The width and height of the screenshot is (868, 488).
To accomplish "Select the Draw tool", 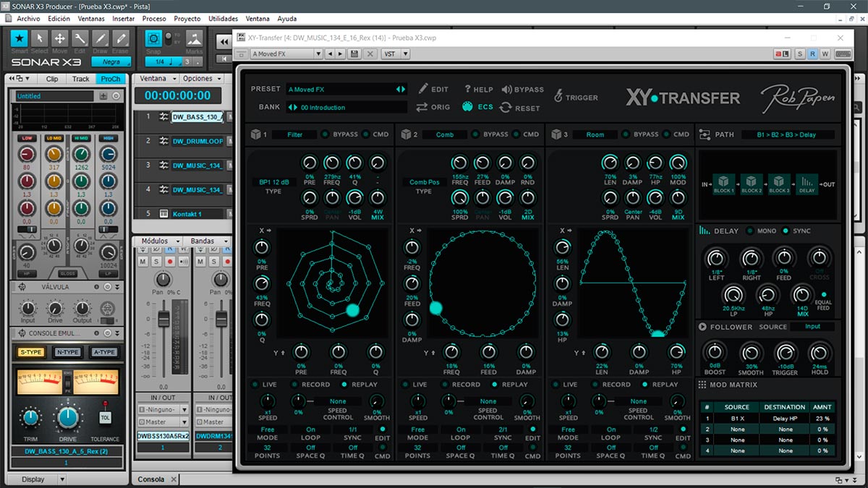I will tap(101, 38).
